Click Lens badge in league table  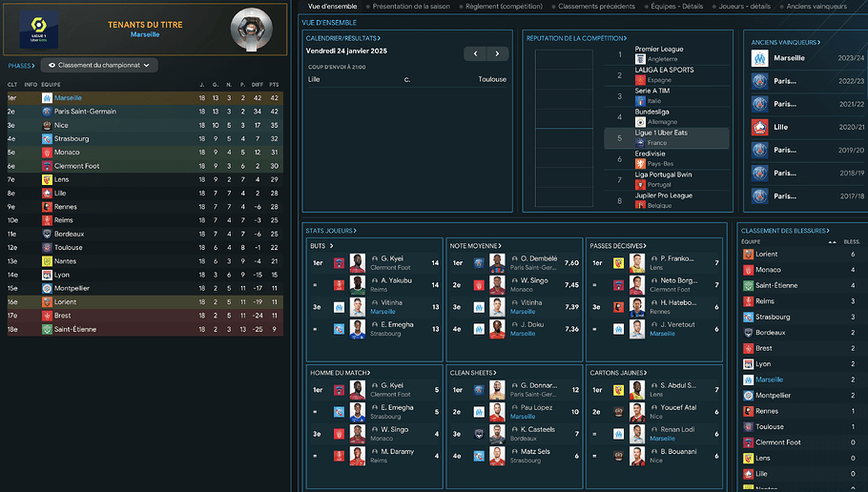point(47,179)
